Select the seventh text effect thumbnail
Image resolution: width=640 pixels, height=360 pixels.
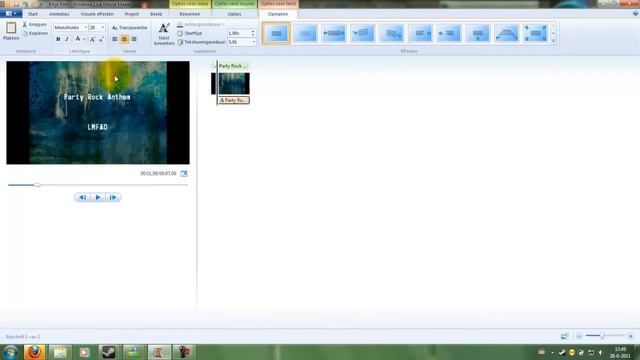coord(449,33)
